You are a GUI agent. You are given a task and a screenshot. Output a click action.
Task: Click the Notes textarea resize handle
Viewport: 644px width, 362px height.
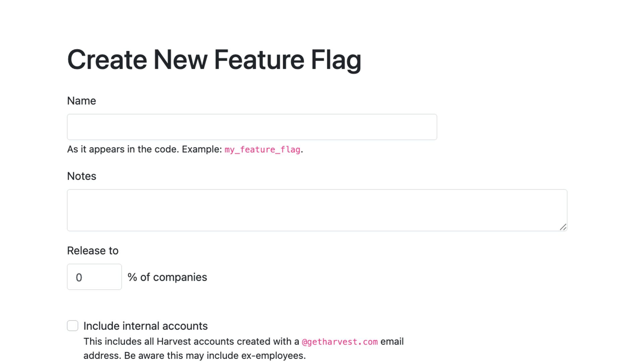click(563, 227)
